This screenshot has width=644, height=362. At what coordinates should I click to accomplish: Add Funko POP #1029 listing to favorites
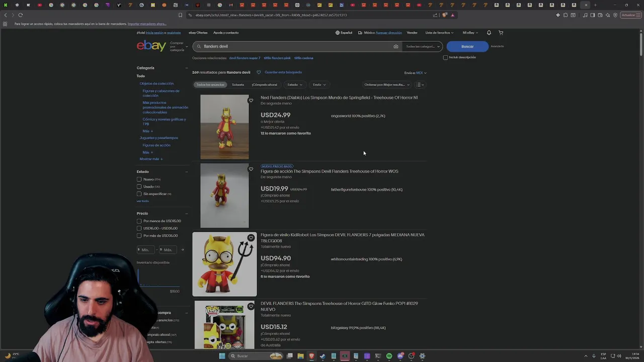pyautogui.click(x=251, y=306)
